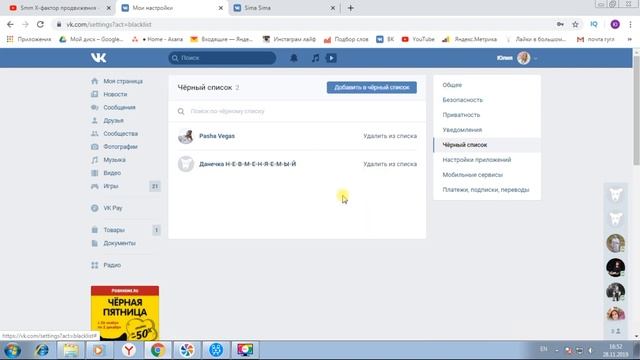The image size is (640, 360).
Task: Open Internet Explorer from taskbar
Action: coord(42,350)
